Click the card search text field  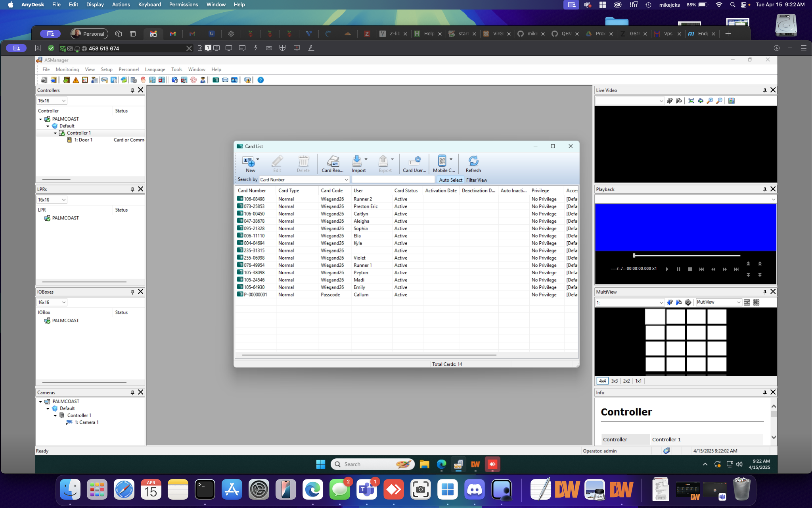tap(393, 180)
